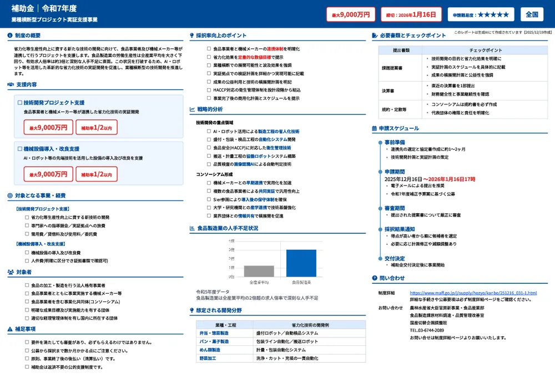Click the icon beside 想定される開発分野
Image resolution: width=555 pixels, height=392 pixels.
point(192,310)
